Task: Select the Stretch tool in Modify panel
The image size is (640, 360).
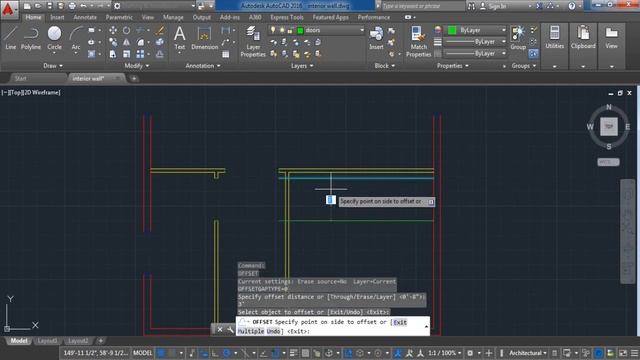Action: 113,54
